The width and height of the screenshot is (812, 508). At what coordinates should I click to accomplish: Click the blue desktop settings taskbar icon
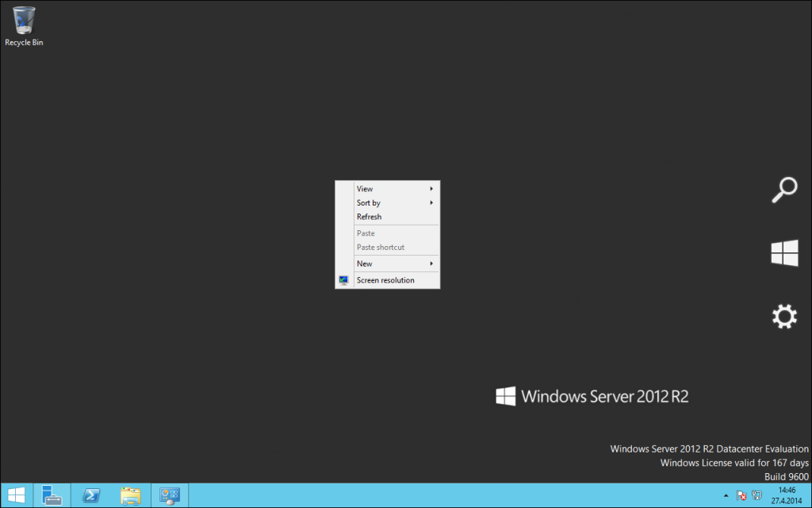(x=169, y=495)
